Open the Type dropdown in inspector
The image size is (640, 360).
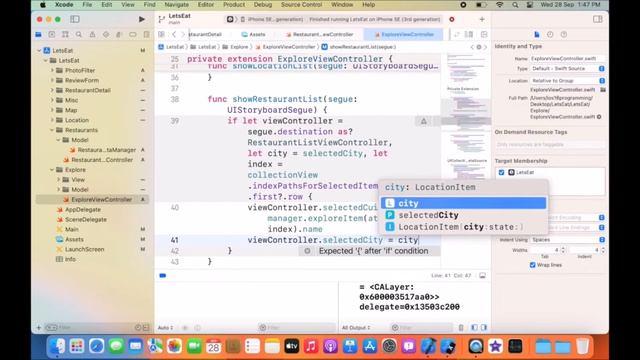567,69
